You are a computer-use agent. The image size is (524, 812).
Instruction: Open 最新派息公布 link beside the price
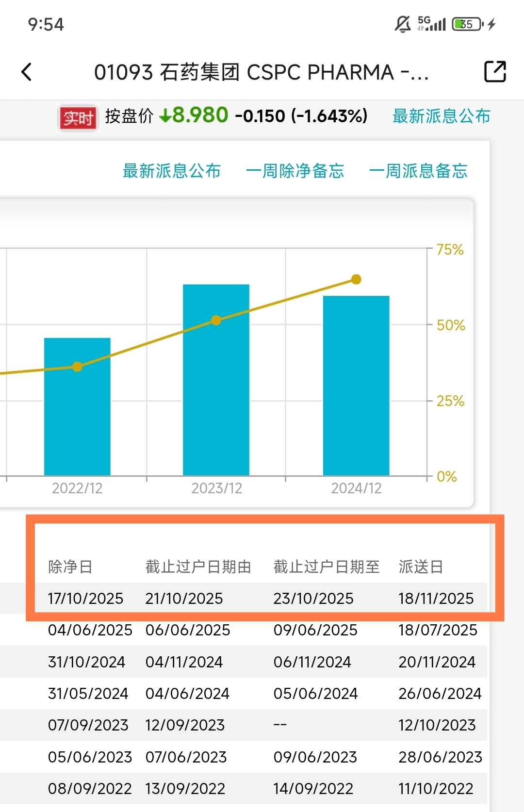tap(442, 116)
